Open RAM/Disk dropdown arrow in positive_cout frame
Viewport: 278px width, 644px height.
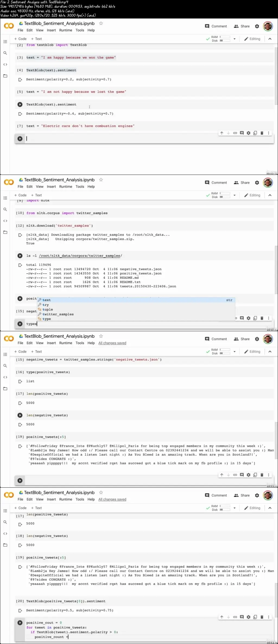tap(235, 508)
